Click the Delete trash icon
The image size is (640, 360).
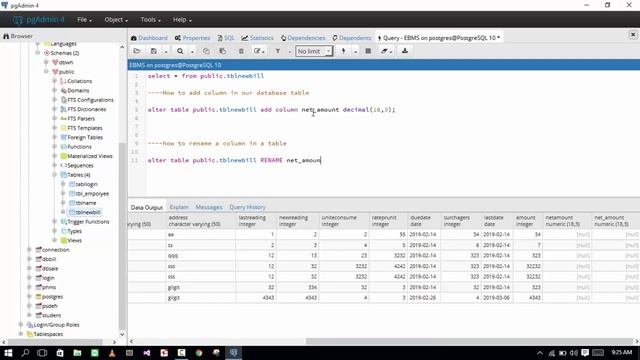coord(241,51)
